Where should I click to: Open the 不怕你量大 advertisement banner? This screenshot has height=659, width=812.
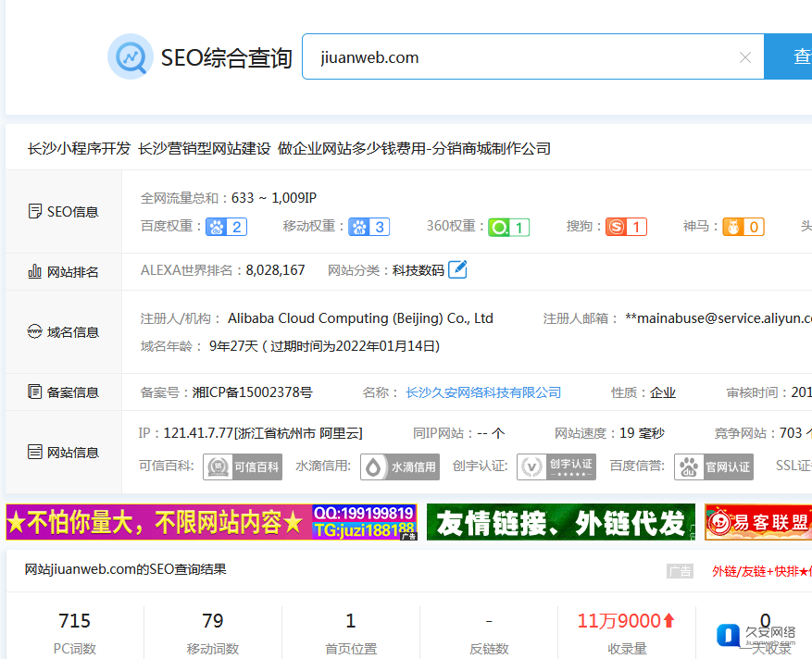[x=211, y=523]
